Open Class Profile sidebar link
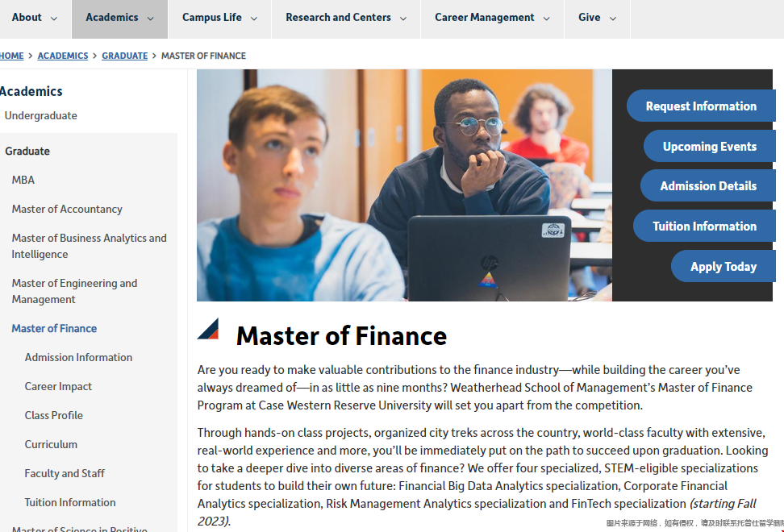Screen dimensions: 784x532 click(x=54, y=416)
